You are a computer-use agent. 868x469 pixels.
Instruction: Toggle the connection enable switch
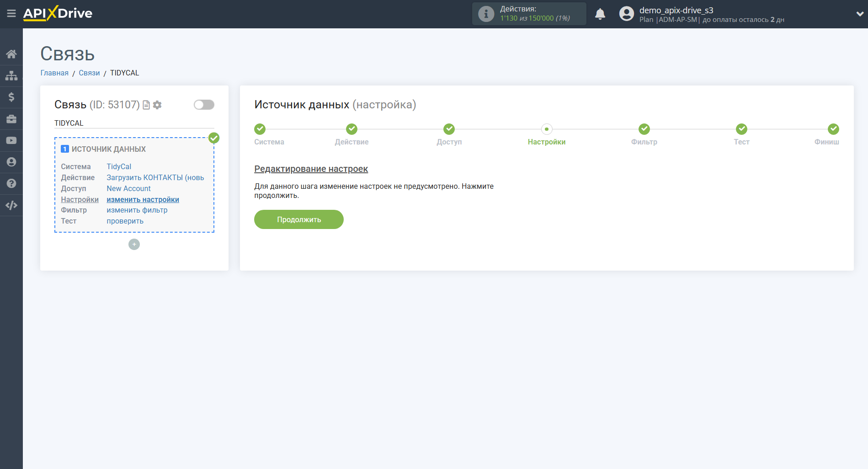[x=204, y=105]
